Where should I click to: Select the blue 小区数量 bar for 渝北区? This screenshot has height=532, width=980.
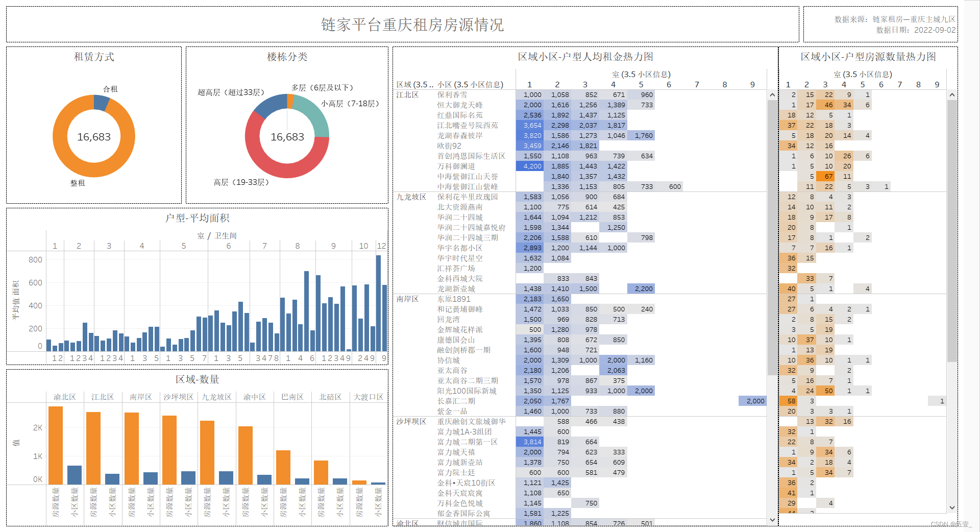coord(75,475)
